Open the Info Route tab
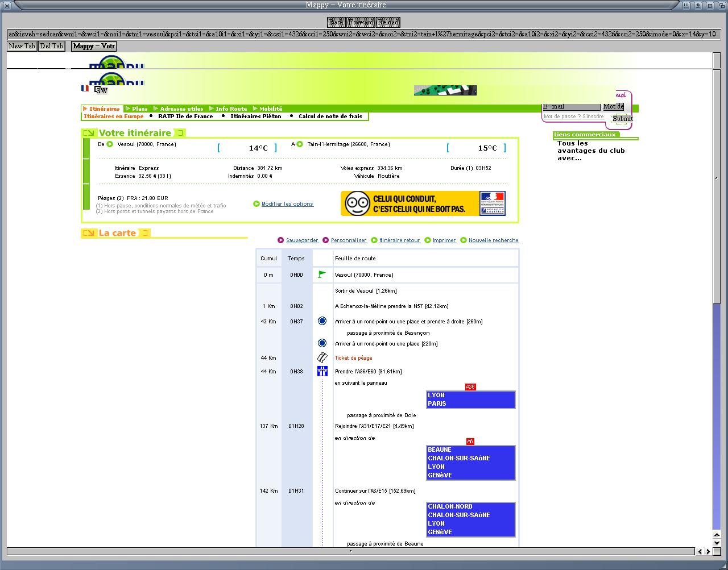The width and height of the screenshot is (728, 570). click(228, 109)
